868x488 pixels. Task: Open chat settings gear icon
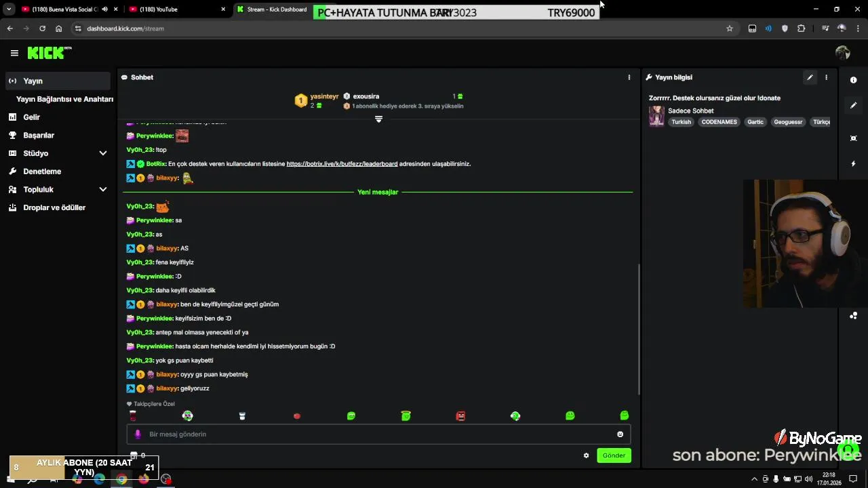click(586, 455)
